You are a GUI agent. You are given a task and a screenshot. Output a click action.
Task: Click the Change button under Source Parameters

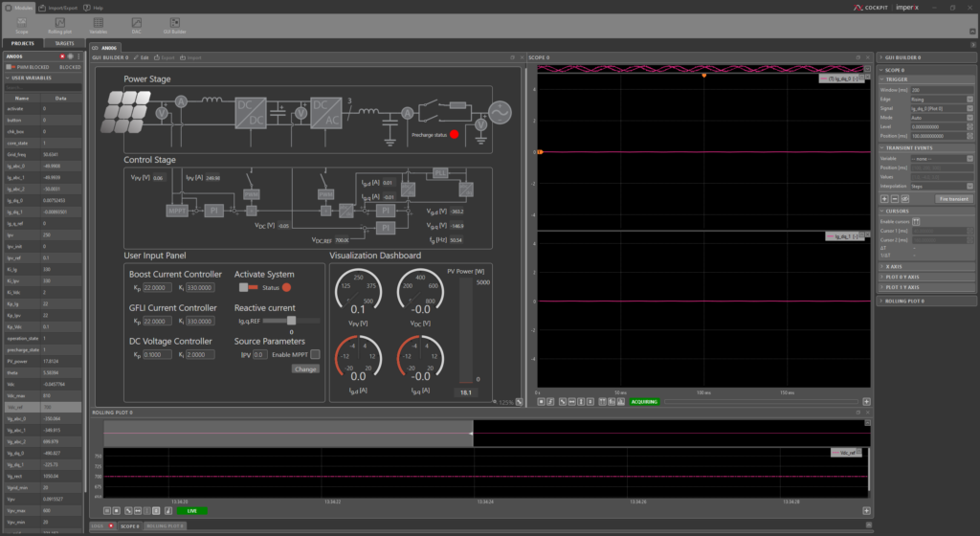click(305, 368)
